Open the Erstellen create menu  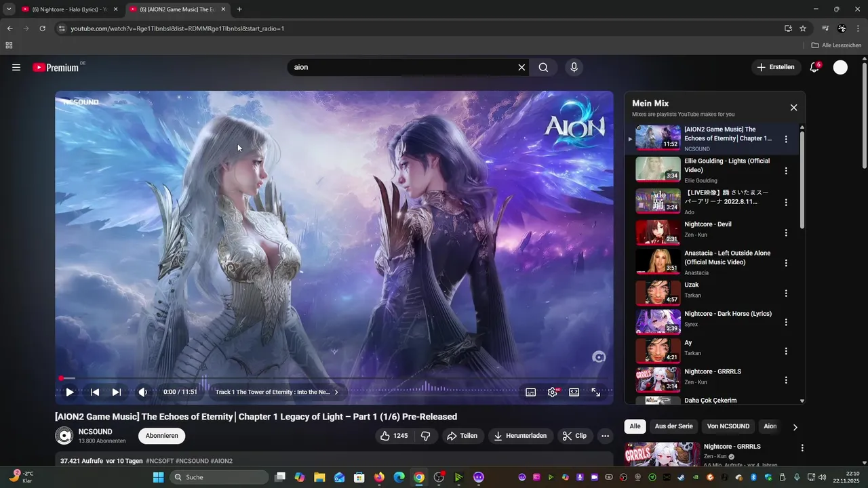pos(776,67)
